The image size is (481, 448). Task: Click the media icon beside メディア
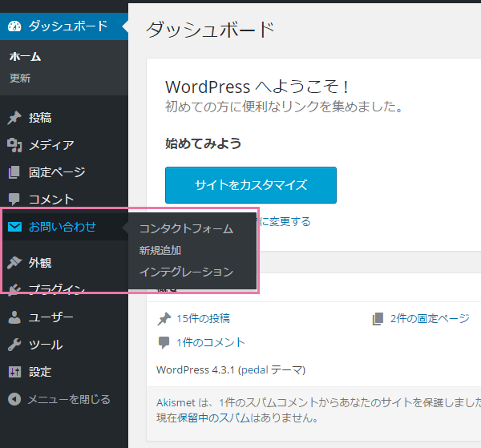point(14,145)
